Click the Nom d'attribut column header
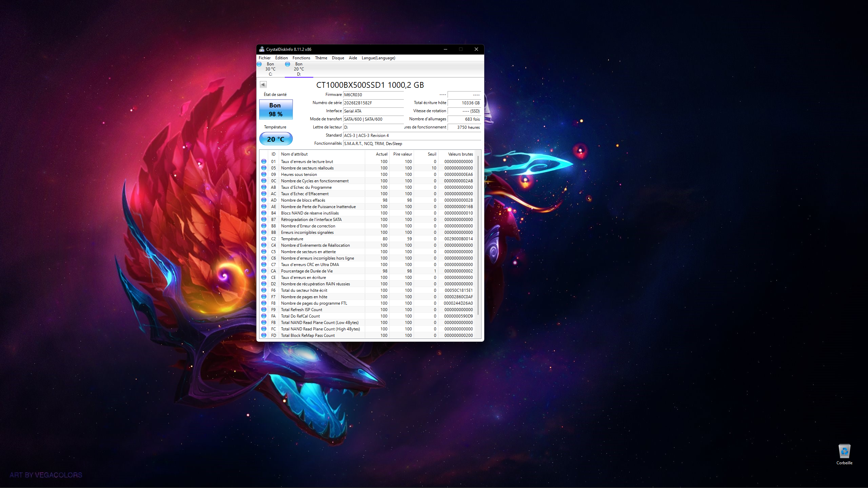This screenshot has height=488, width=868. [322, 154]
